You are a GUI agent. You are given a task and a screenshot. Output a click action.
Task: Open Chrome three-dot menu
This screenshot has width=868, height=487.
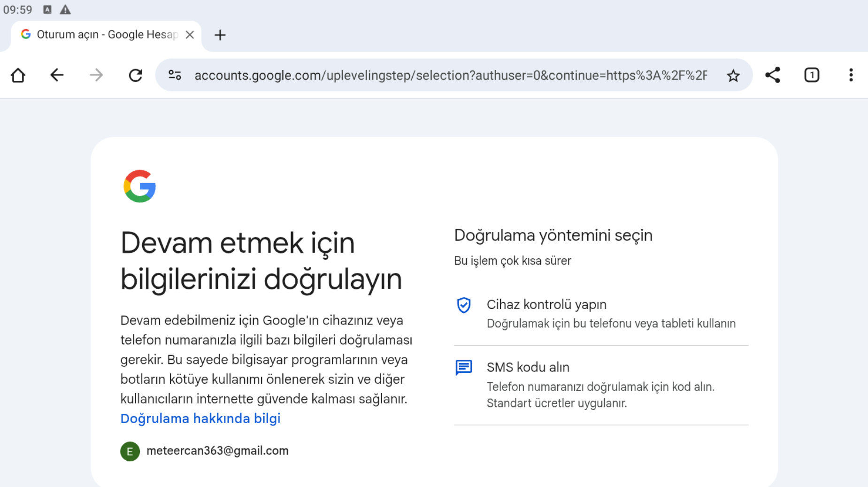851,75
